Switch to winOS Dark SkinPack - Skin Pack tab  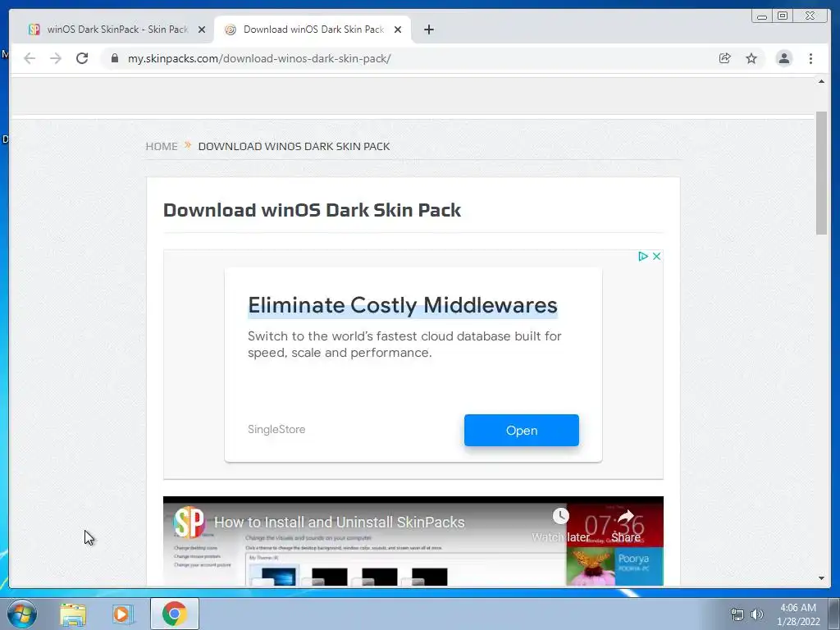pyautogui.click(x=116, y=30)
